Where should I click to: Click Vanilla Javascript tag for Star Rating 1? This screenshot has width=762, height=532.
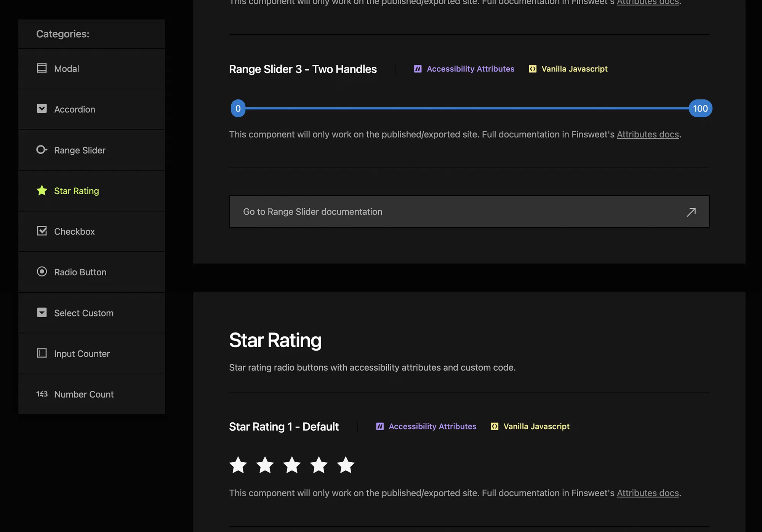point(536,427)
